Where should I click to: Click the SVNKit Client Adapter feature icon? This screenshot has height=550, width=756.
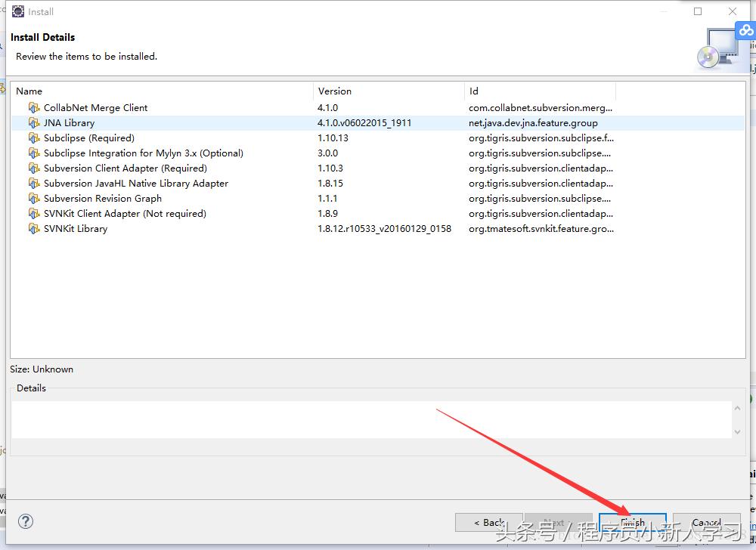34,213
